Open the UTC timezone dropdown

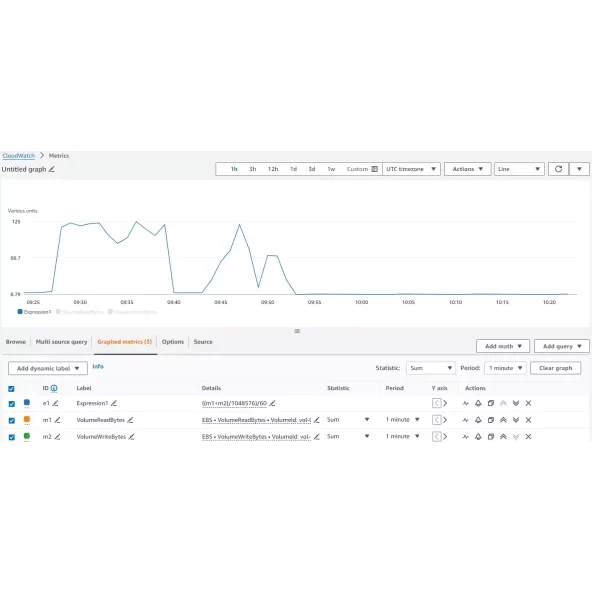pos(411,169)
